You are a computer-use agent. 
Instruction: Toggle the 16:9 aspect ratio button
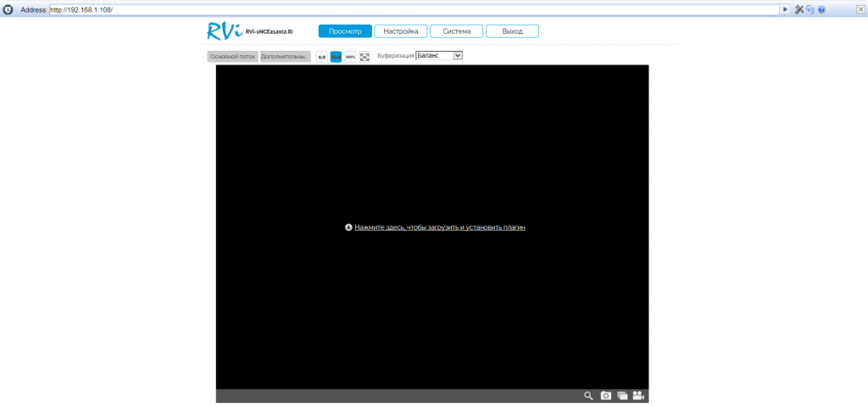click(x=336, y=57)
